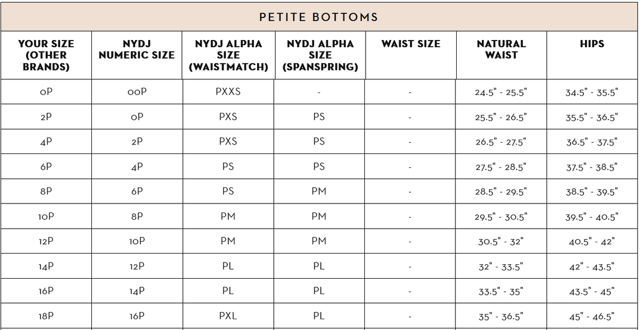Select the Natural Waist column header
Viewport: 644px width, 330px height.
pyautogui.click(x=501, y=50)
